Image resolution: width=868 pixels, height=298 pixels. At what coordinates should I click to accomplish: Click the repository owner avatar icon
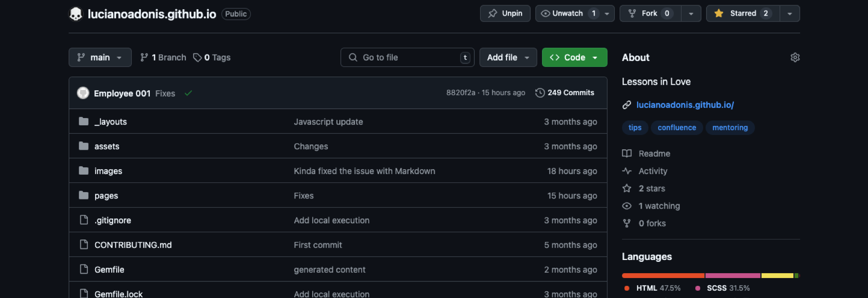coord(76,14)
